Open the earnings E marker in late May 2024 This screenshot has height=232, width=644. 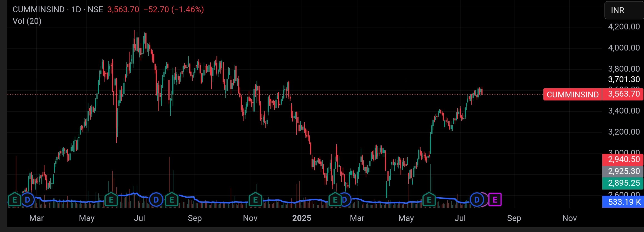click(x=111, y=200)
